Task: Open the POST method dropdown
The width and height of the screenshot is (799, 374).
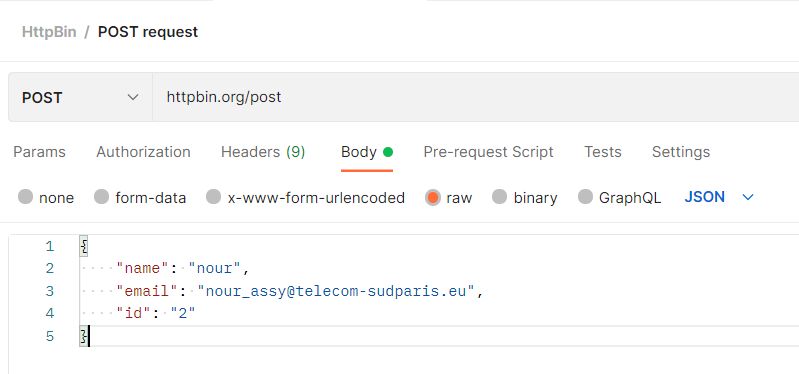Action: click(80, 97)
